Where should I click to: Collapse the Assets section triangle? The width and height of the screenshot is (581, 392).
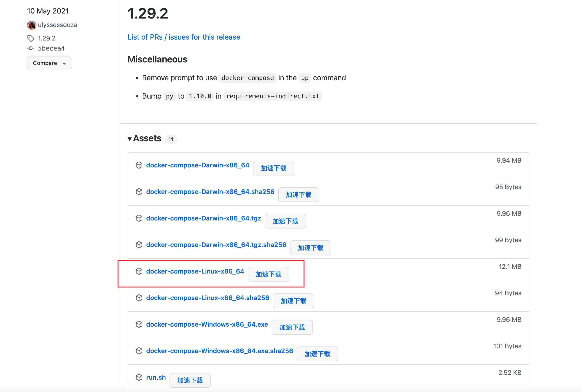pos(129,139)
